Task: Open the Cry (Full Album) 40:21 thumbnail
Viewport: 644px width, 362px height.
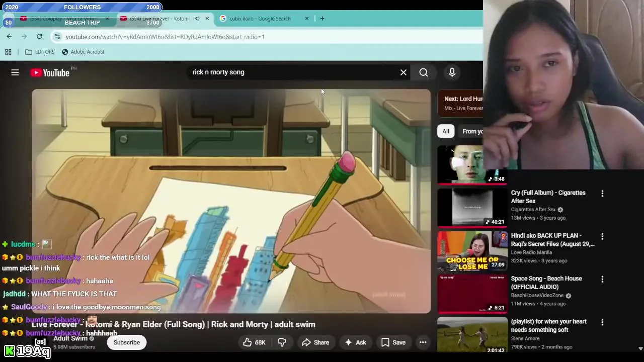Action: tap(472, 208)
